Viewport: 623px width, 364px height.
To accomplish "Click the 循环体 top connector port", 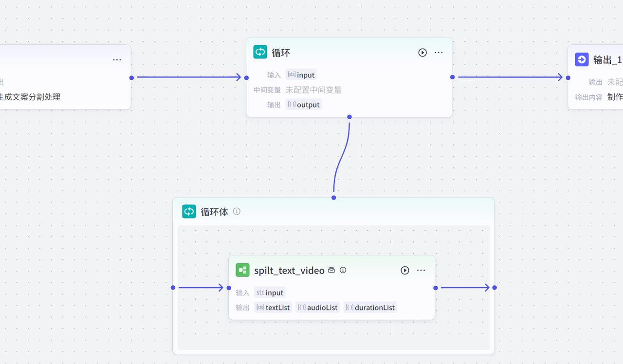I will (334, 198).
